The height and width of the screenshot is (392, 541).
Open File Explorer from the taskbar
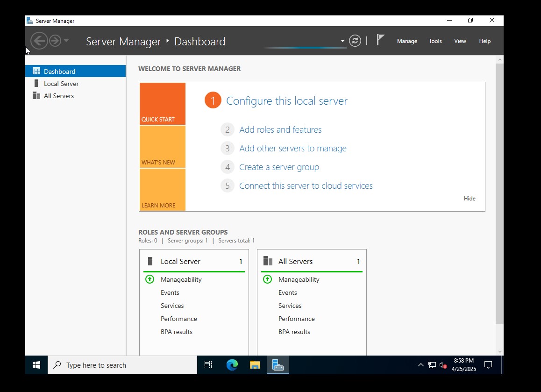click(255, 365)
